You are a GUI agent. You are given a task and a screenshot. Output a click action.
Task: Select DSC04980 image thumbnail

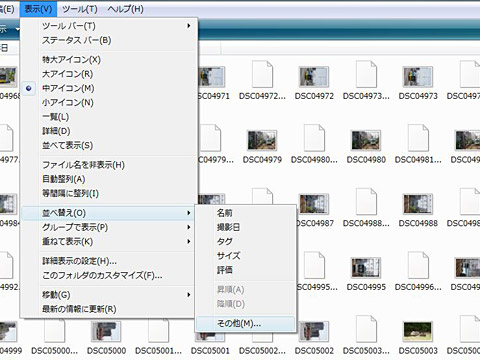click(366, 140)
